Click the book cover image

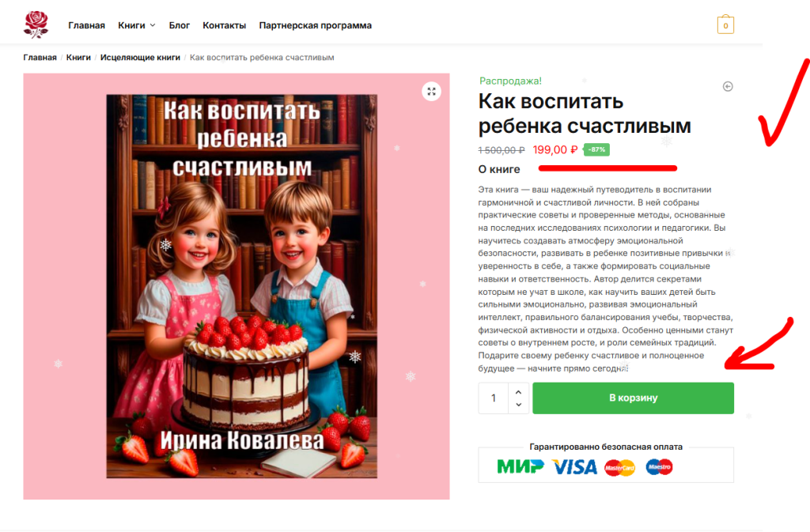tap(242, 286)
